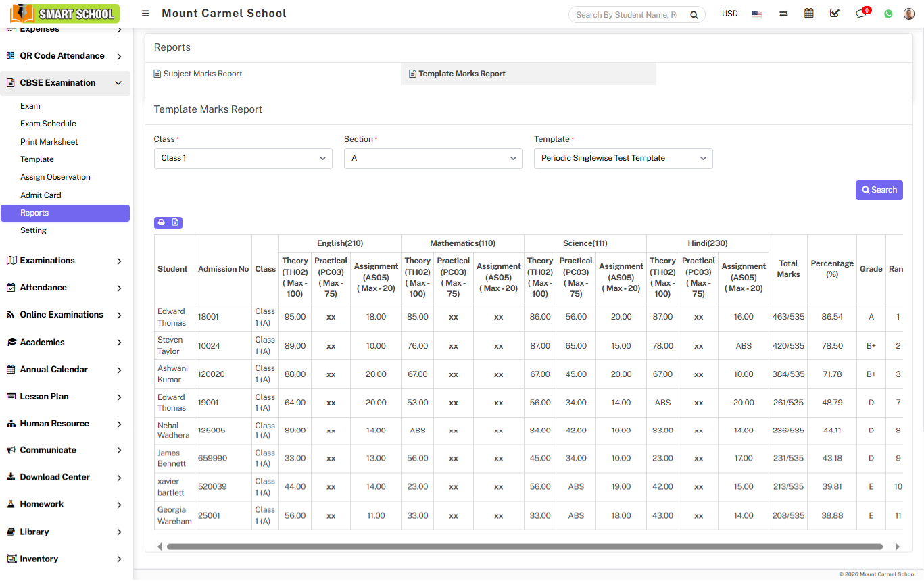This screenshot has height=581, width=924.
Task: Click the horizontal scrollbar under the table
Action: (x=524, y=547)
